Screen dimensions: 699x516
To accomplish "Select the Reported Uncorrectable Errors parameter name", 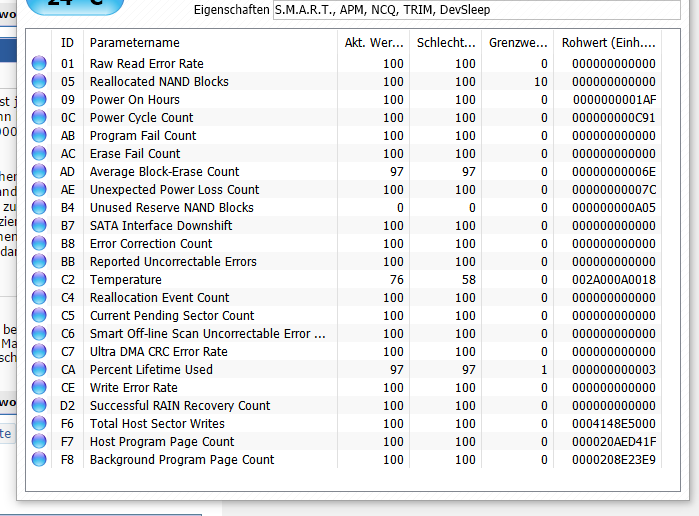I will click(173, 261).
